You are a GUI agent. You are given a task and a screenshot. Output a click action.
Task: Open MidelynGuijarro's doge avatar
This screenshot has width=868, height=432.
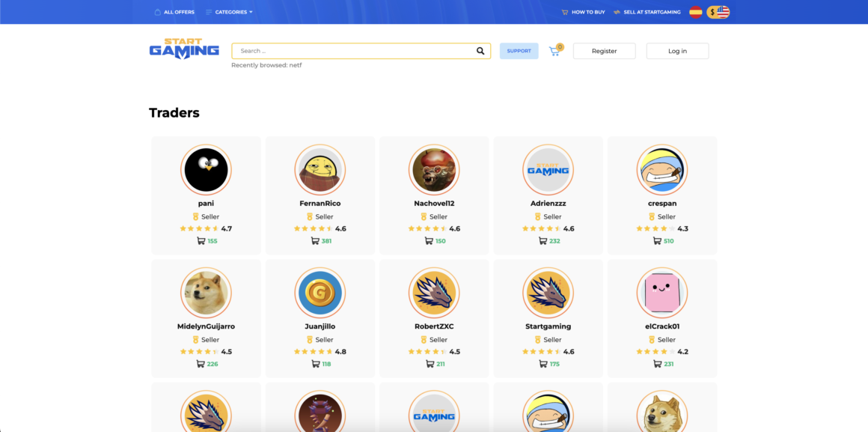[206, 293]
